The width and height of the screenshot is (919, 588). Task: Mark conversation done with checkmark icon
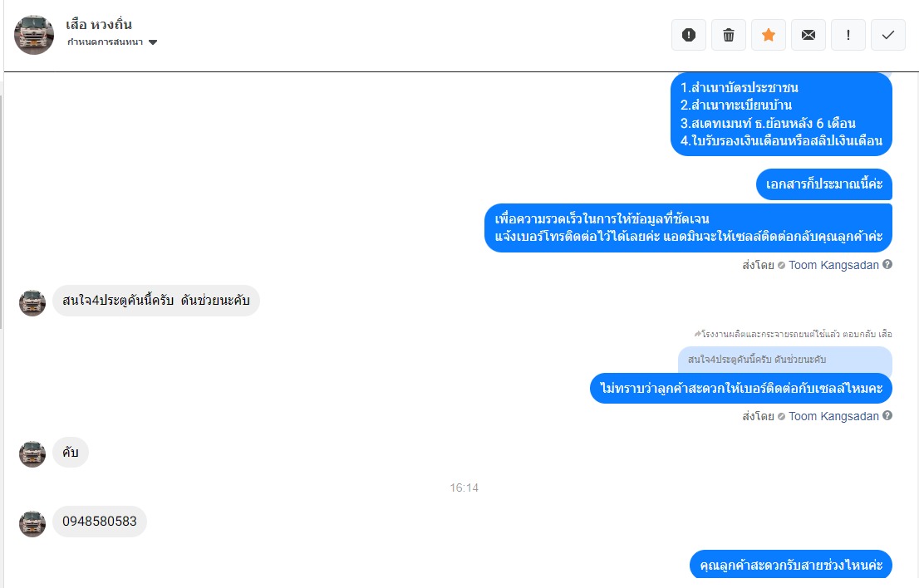click(888, 35)
